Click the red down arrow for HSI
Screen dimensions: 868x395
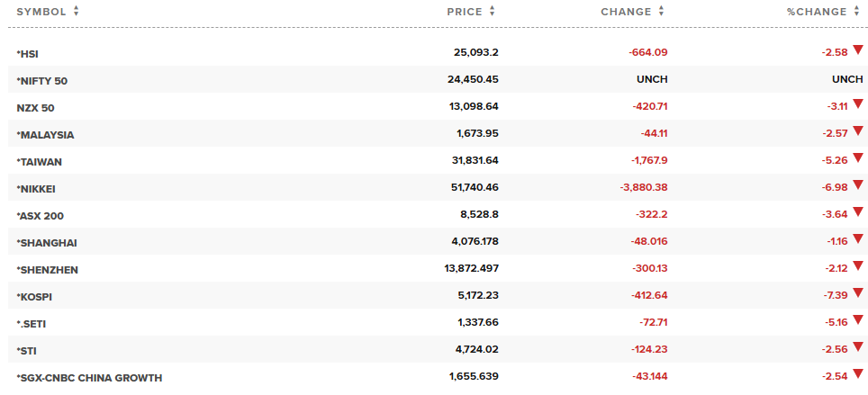858,51
